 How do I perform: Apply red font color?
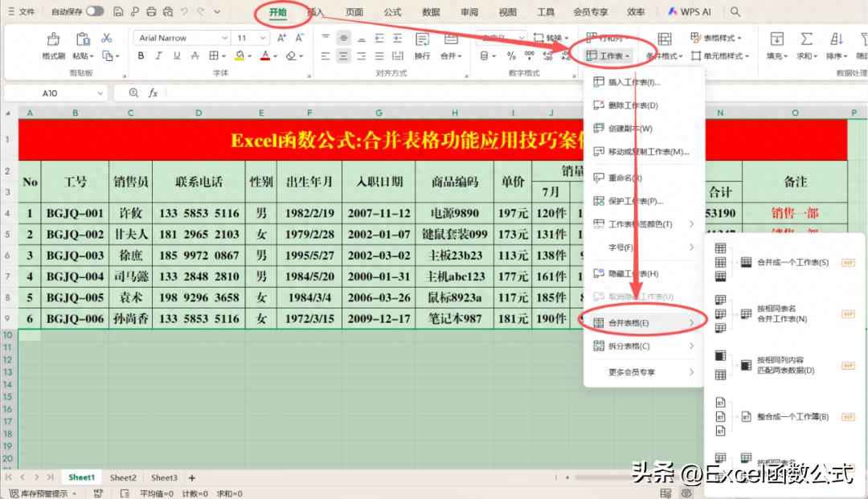[x=265, y=56]
